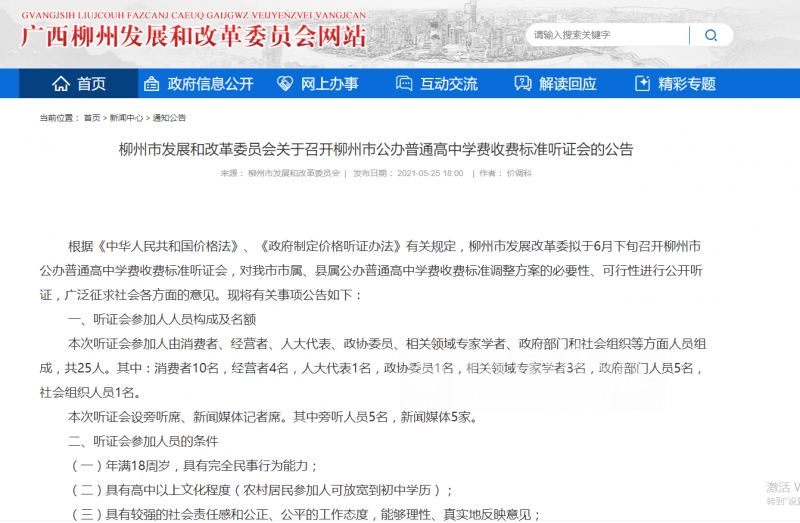This screenshot has width=800, height=523.
Task: Go to 首页 in the breadcrumb
Action: (x=92, y=118)
